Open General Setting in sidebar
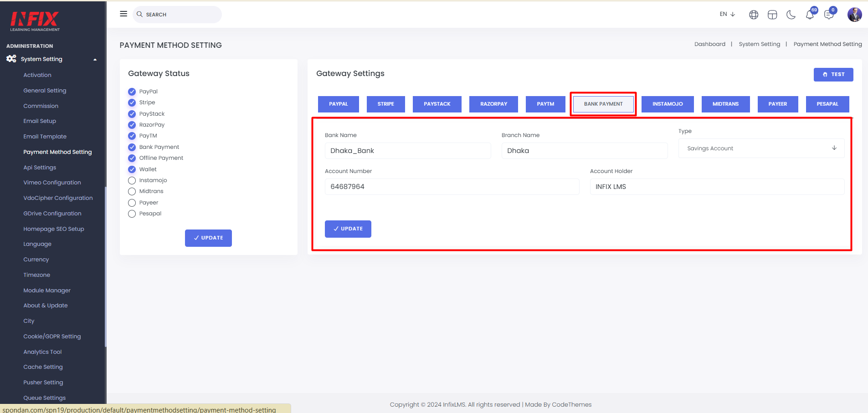The image size is (868, 413). click(x=45, y=91)
